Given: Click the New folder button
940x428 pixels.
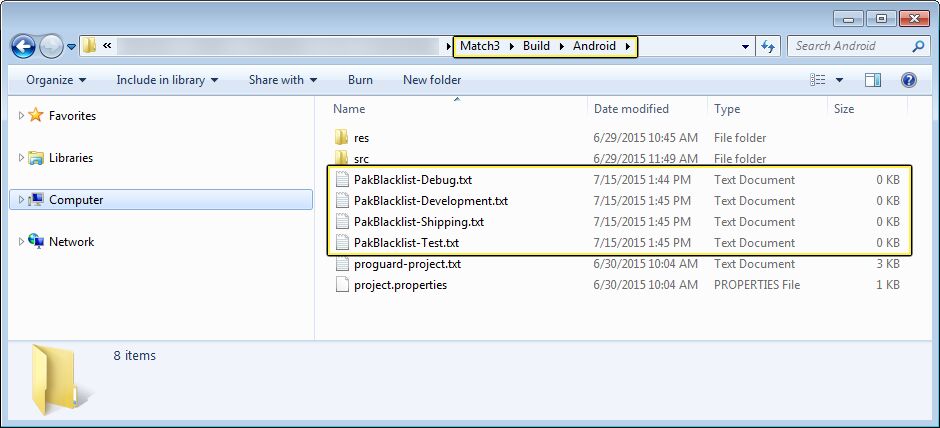Looking at the screenshot, I should [432, 80].
